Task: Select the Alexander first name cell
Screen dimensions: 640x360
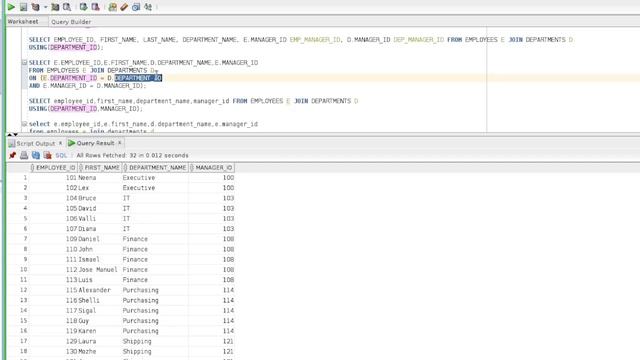Action: [x=100, y=290]
